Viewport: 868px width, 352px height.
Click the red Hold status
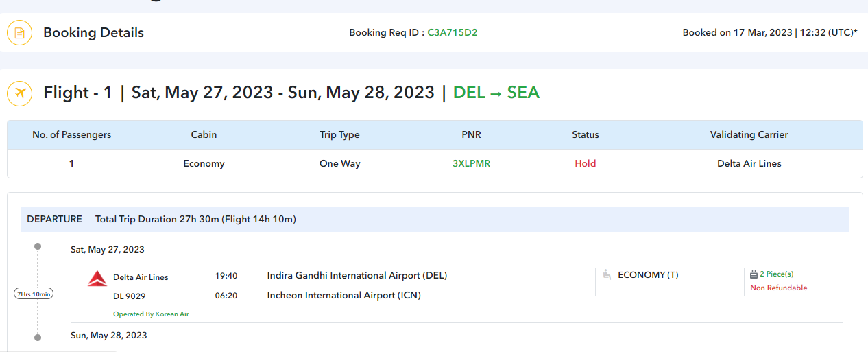point(585,164)
